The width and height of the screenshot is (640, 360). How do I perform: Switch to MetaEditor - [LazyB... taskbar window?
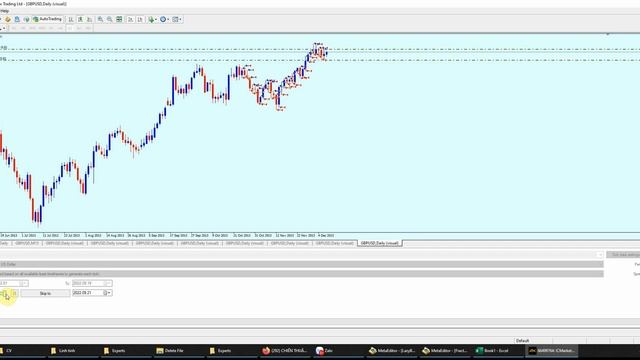tap(392, 351)
